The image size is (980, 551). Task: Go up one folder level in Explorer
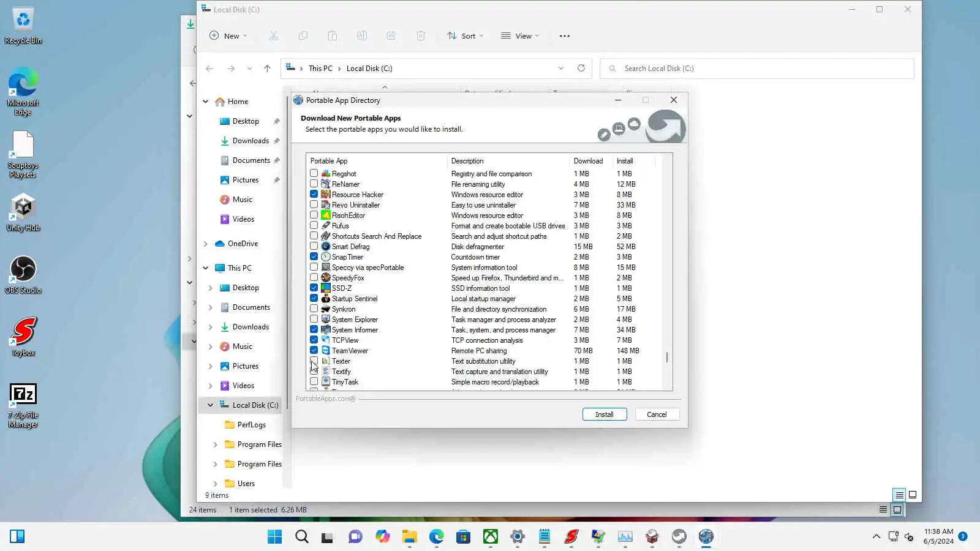267,69
